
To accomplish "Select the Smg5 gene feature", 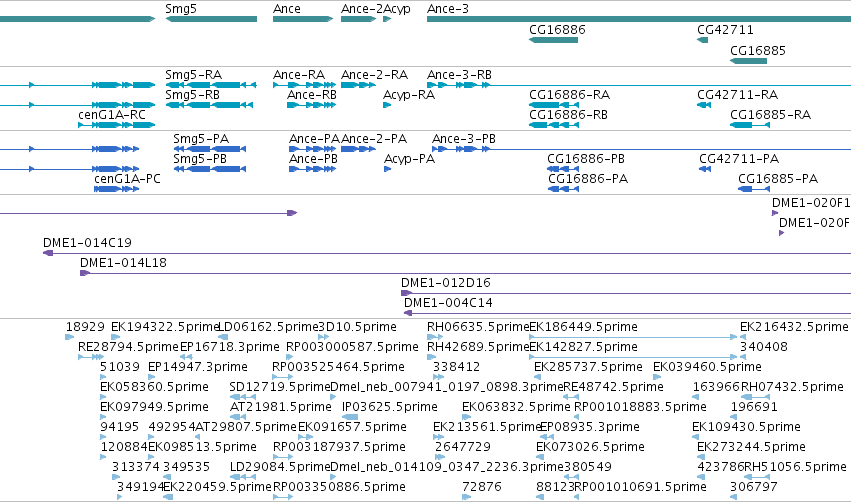I will click(x=211, y=19).
